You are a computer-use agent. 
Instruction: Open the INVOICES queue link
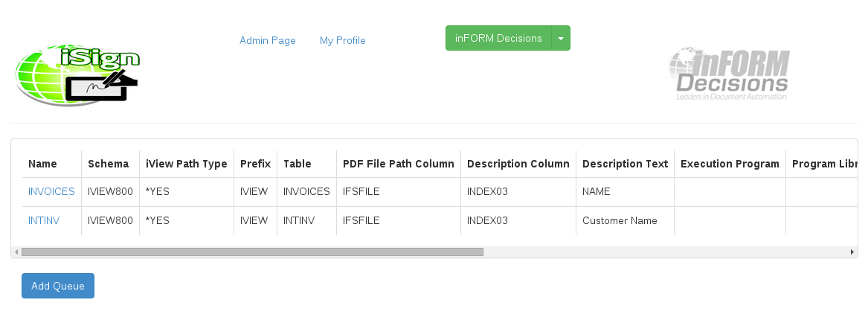pos(51,191)
